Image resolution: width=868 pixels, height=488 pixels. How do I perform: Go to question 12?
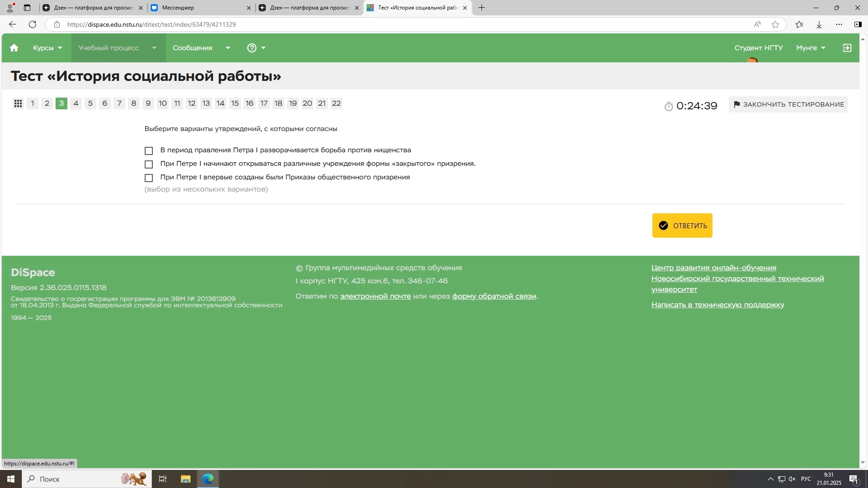tap(192, 103)
